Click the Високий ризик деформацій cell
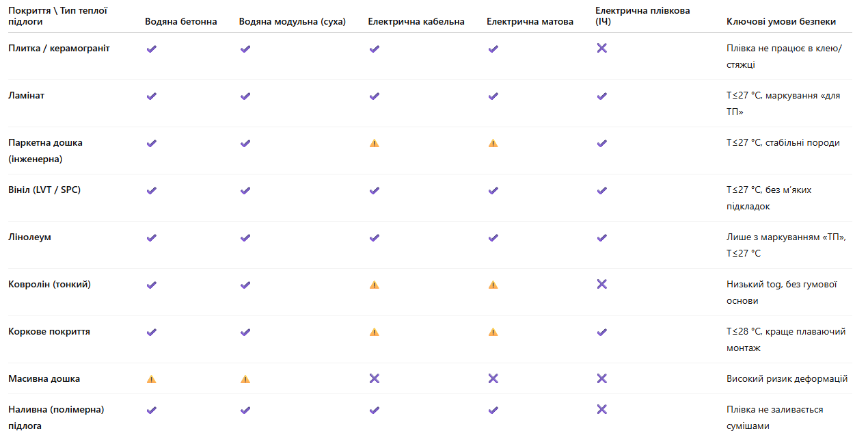This screenshot has width=868, height=442. point(787,378)
